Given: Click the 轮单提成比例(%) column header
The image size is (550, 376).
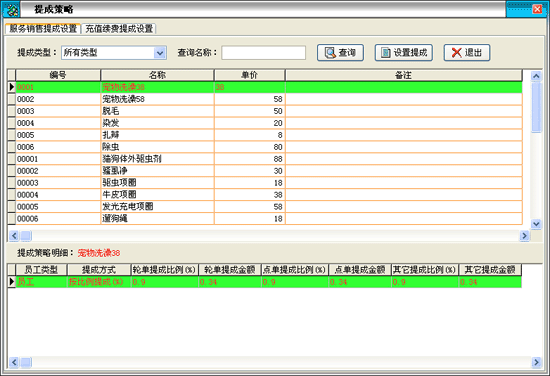Looking at the screenshot, I should click(165, 270).
